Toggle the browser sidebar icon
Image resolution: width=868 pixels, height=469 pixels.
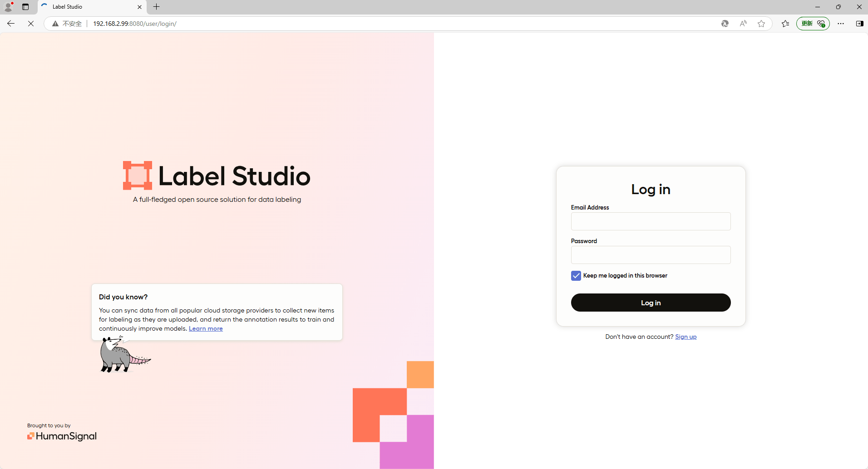(859, 24)
